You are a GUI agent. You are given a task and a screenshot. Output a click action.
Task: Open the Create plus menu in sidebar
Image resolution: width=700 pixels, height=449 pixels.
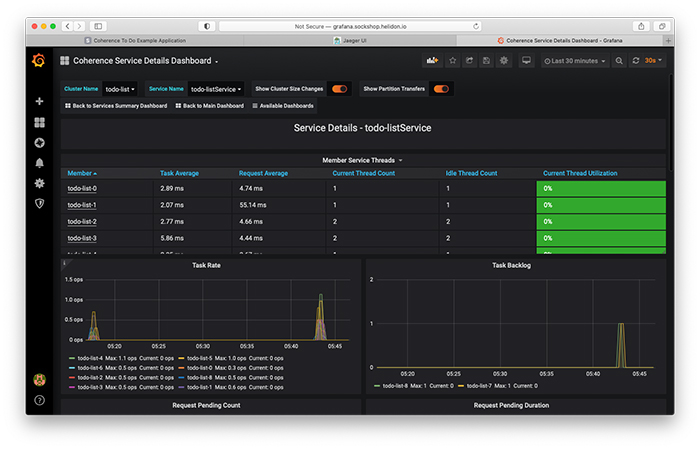[x=39, y=101]
